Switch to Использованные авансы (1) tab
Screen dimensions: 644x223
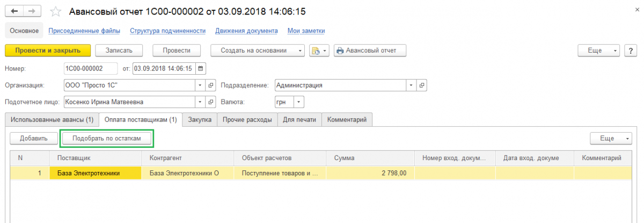point(52,119)
